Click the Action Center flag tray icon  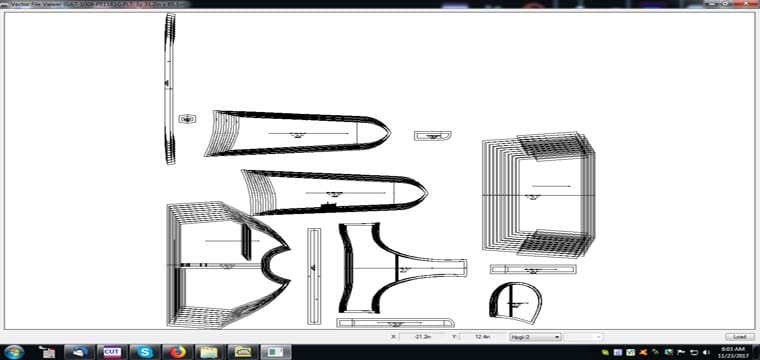click(681, 352)
